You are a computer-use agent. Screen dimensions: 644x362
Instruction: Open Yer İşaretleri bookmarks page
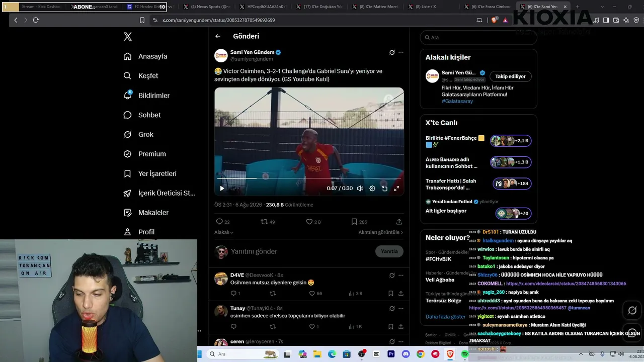[x=150, y=173]
